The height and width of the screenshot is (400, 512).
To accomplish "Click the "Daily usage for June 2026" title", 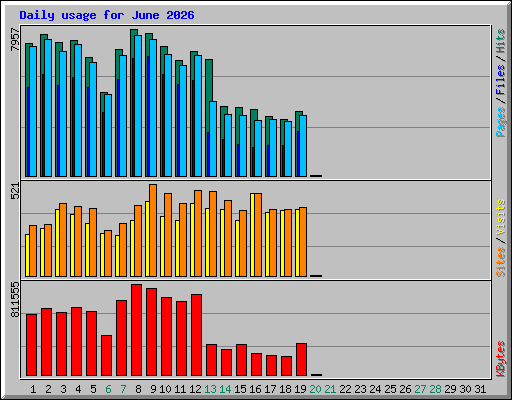I will coord(107,15).
